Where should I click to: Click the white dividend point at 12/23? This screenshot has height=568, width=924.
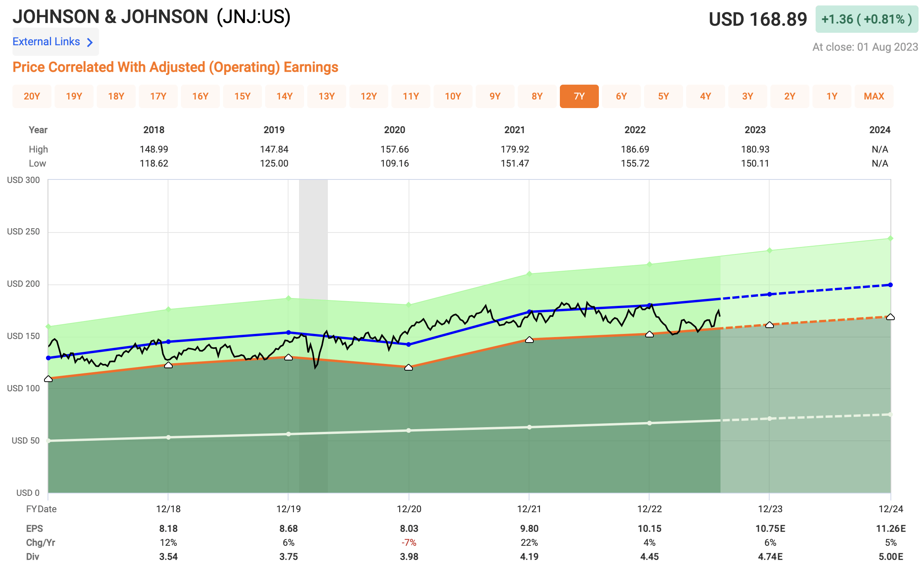(x=770, y=419)
